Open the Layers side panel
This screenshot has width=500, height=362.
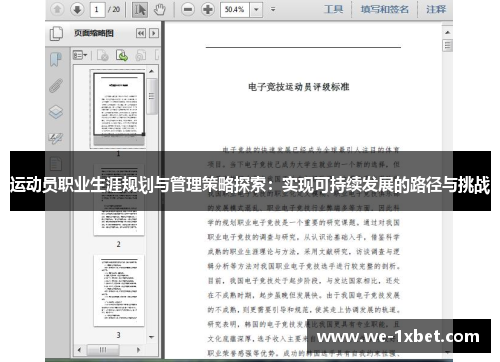(x=56, y=112)
